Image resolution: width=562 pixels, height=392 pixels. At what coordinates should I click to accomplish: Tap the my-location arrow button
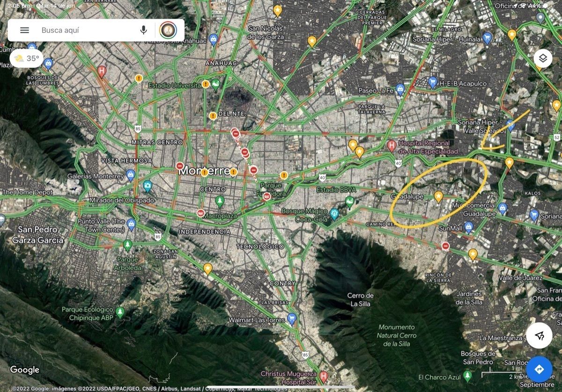(539, 334)
